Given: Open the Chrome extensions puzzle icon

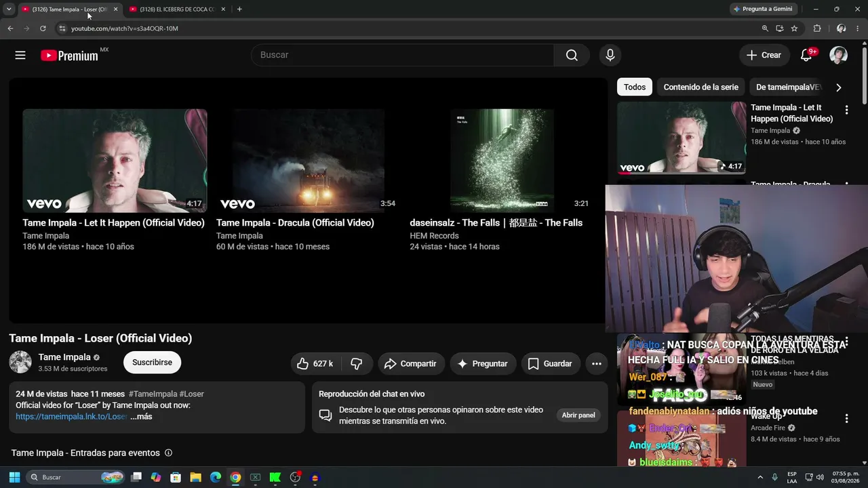Looking at the screenshot, I should [x=817, y=28].
